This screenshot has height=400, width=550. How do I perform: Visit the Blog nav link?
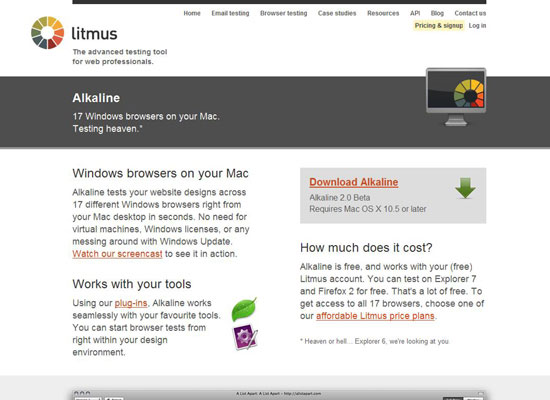click(x=437, y=13)
